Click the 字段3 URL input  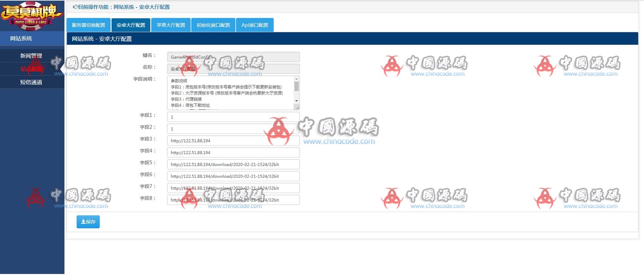233,141
